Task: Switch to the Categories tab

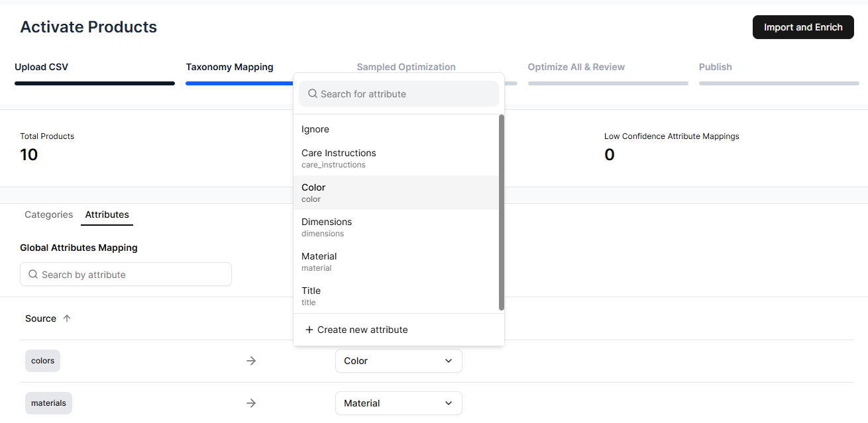Action: pyautogui.click(x=48, y=214)
